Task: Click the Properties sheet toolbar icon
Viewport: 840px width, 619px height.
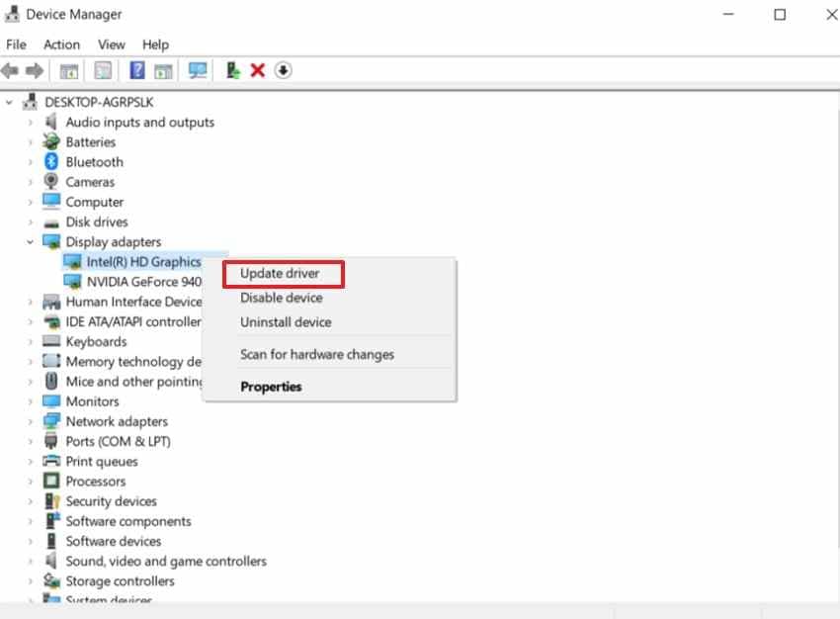Action: pos(103,70)
